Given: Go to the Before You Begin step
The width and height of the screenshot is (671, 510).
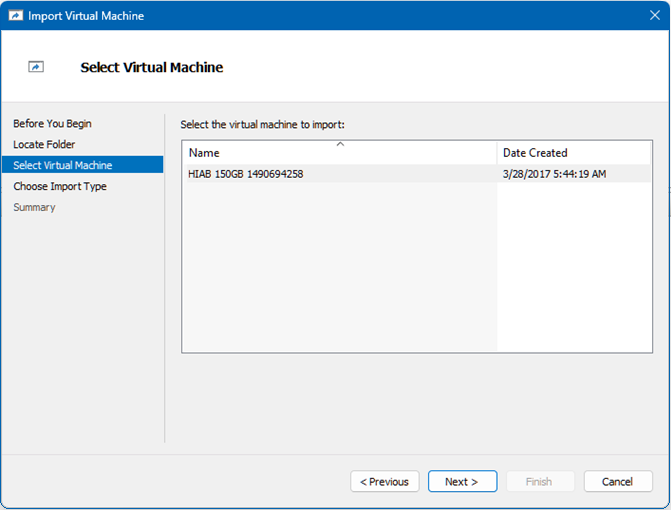Looking at the screenshot, I should 52,124.
